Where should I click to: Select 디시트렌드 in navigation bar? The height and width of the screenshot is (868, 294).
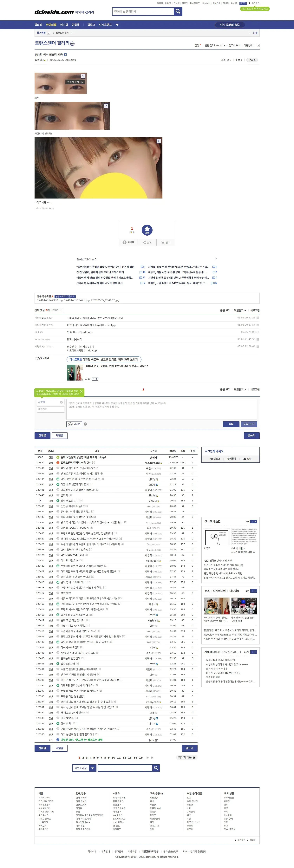[x=106, y=25]
